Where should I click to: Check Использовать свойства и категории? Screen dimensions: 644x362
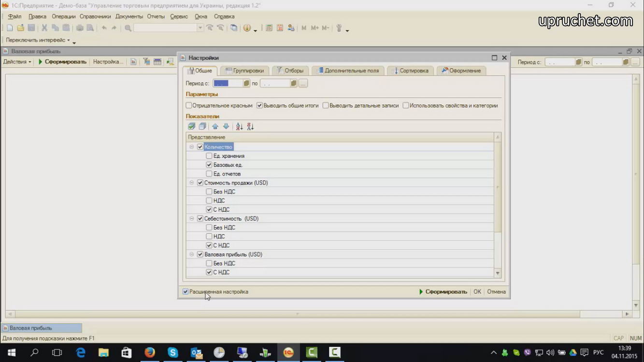pyautogui.click(x=406, y=105)
